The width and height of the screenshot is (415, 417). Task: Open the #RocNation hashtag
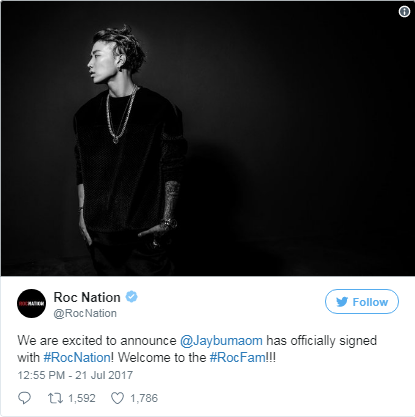pyautogui.click(x=77, y=358)
